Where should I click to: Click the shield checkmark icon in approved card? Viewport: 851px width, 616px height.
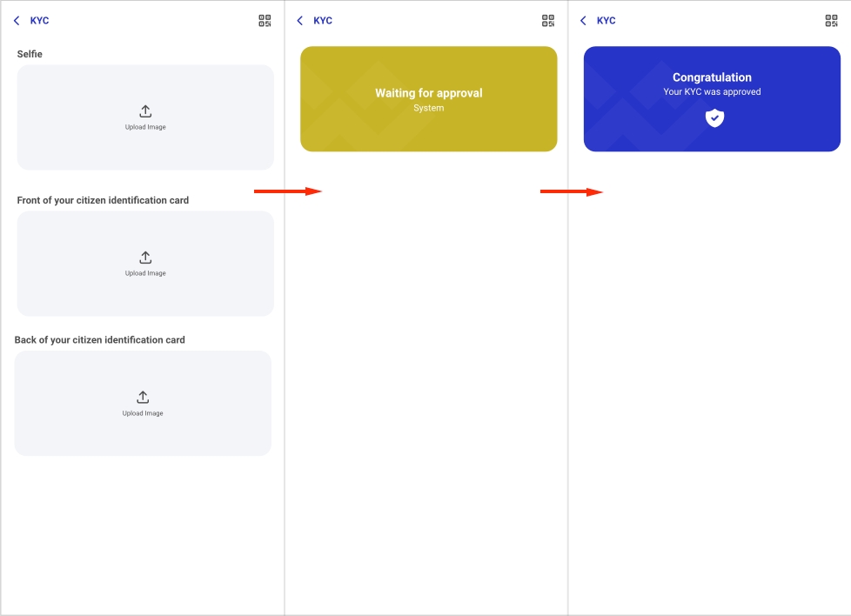pos(714,118)
